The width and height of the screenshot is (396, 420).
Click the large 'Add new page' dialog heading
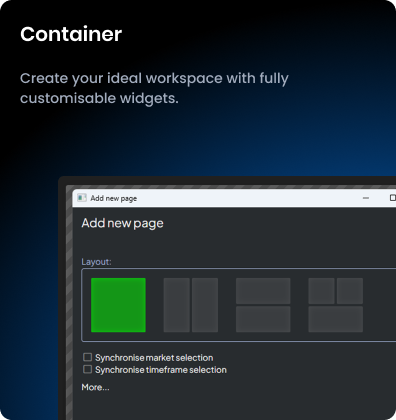(x=122, y=223)
